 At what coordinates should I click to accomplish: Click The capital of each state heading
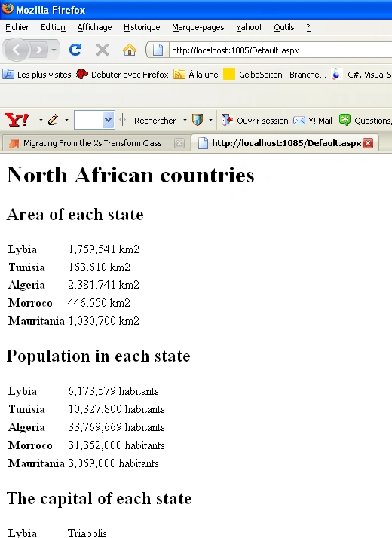tap(100, 498)
